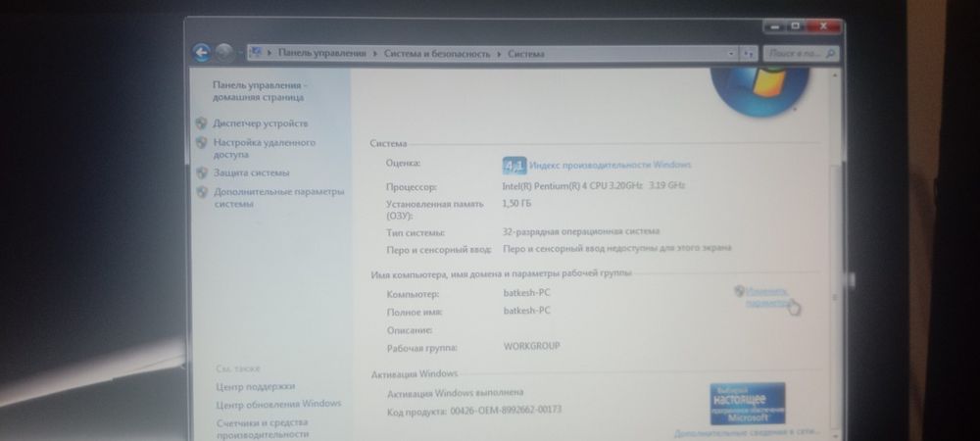Expand the arrow before Панель управления
The height and width of the screenshot is (441, 980).
[269, 54]
